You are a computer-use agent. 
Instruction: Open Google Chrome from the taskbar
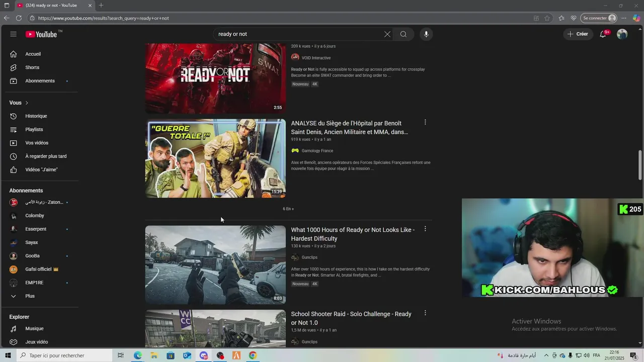pos(253,355)
